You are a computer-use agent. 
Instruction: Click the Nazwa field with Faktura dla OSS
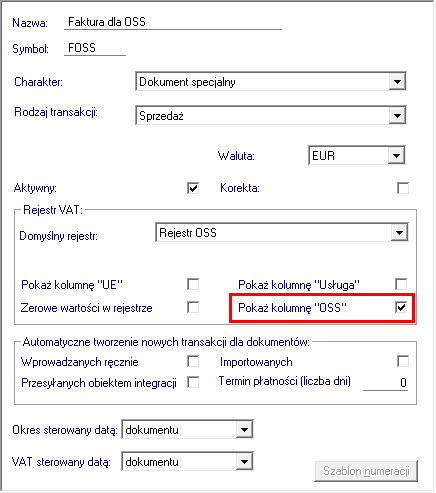click(x=173, y=22)
